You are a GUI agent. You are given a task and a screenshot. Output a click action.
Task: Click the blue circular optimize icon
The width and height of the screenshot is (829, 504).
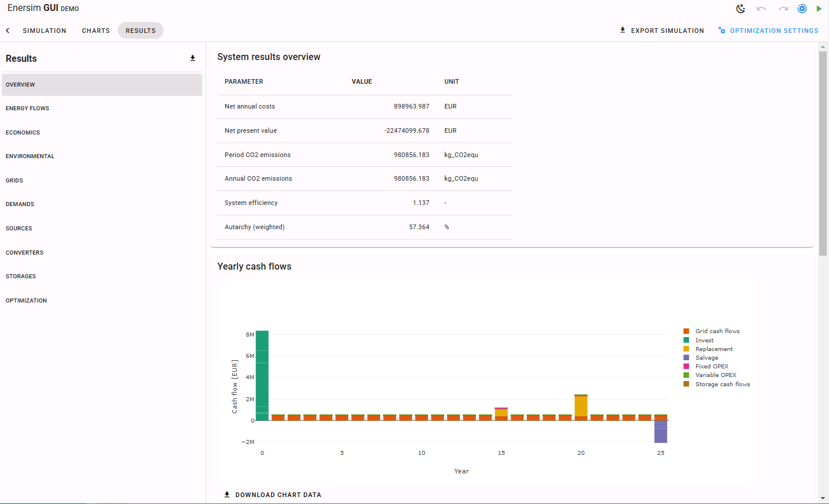tap(802, 9)
